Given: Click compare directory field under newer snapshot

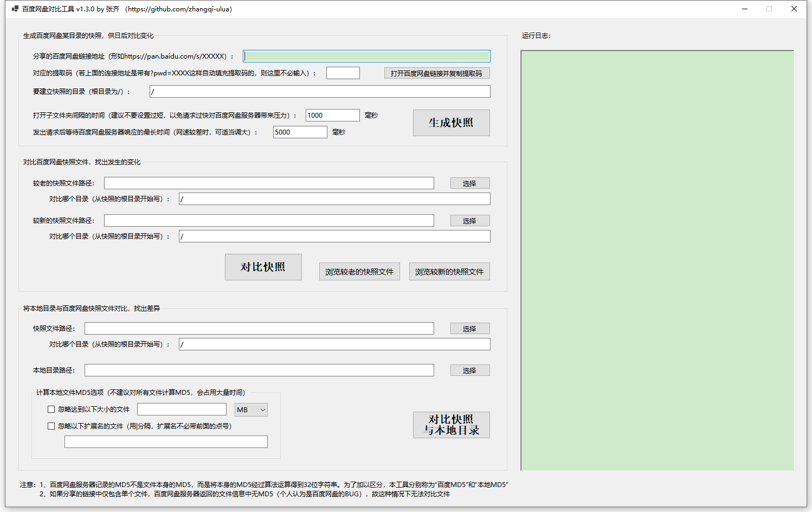Looking at the screenshot, I should pyautogui.click(x=334, y=236).
